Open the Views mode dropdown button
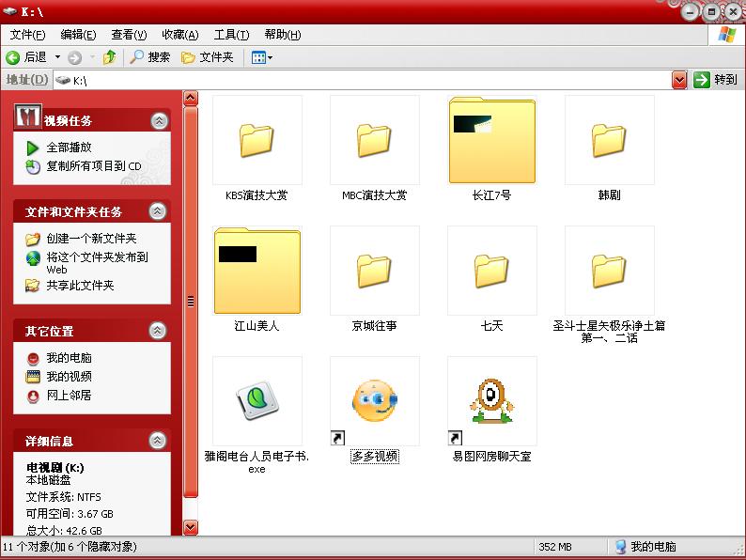The image size is (746, 560). tap(262, 57)
